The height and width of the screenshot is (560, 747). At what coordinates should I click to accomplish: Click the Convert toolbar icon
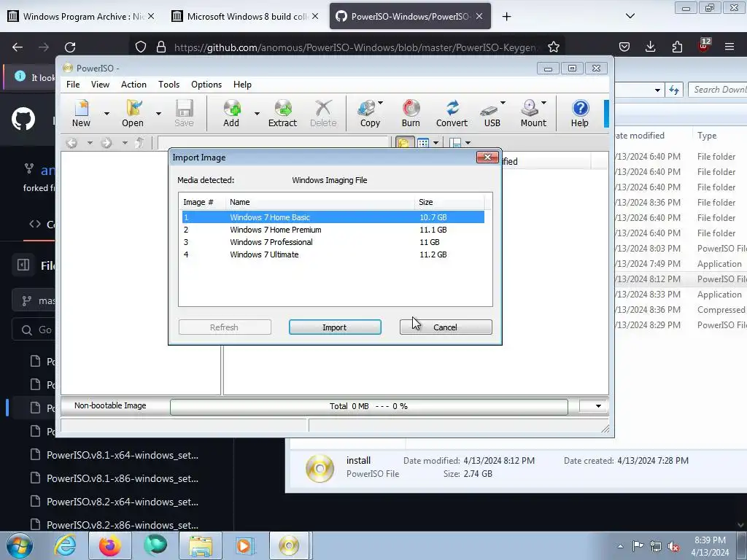452,113
